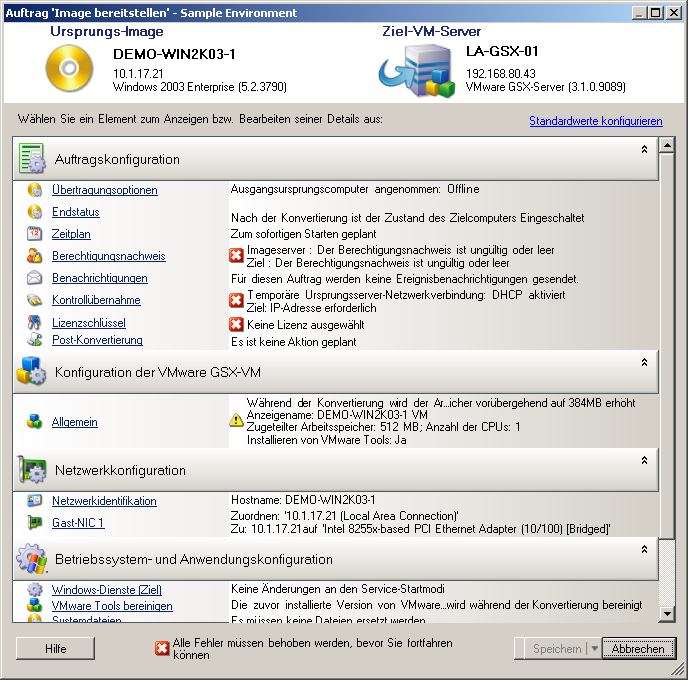Click the DEMO-WIN2K03-1 image name heading
The width and height of the screenshot is (688, 680).
coord(174,54)
